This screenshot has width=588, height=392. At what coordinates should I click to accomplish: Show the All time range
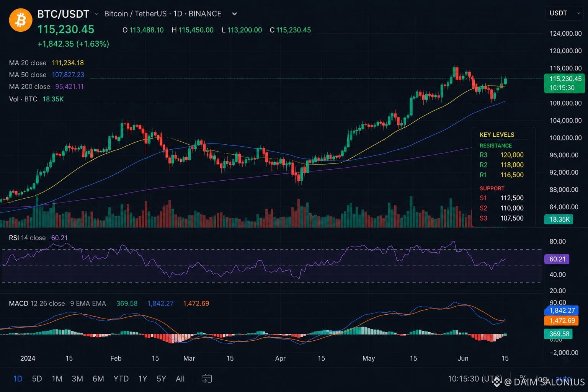(x=180, y=379)
